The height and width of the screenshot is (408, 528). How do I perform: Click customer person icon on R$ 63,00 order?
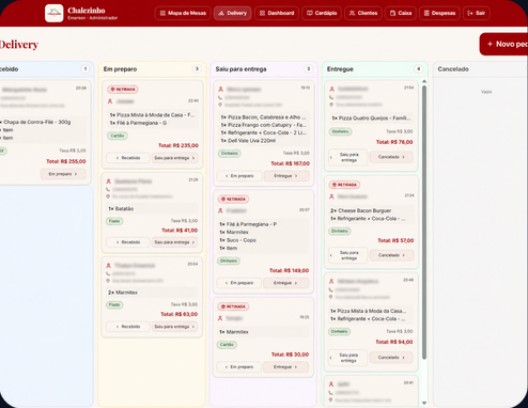coord(108,266)
